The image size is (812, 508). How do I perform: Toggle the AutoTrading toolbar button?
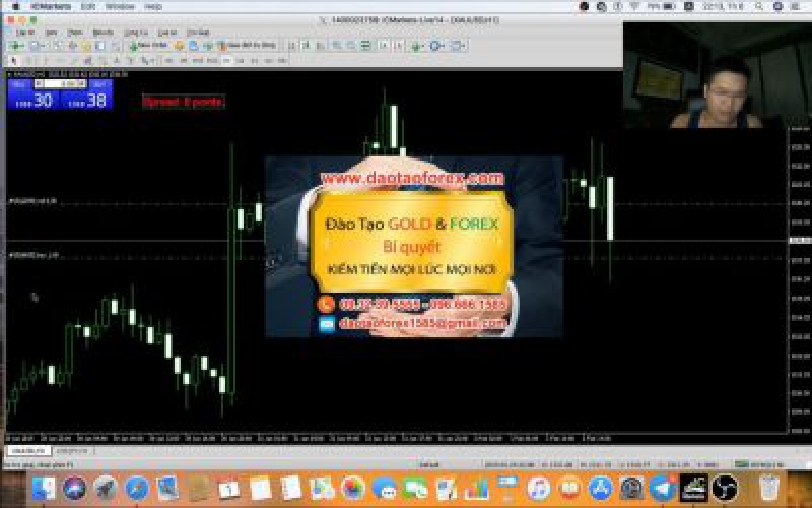click(x=248, y=45)
